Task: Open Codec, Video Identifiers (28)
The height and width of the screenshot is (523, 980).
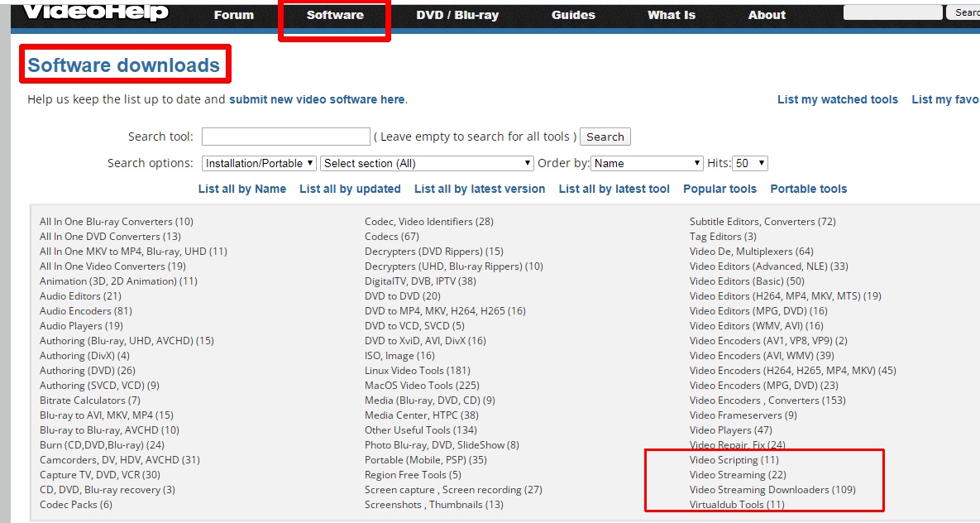Action: click(429, 222)
